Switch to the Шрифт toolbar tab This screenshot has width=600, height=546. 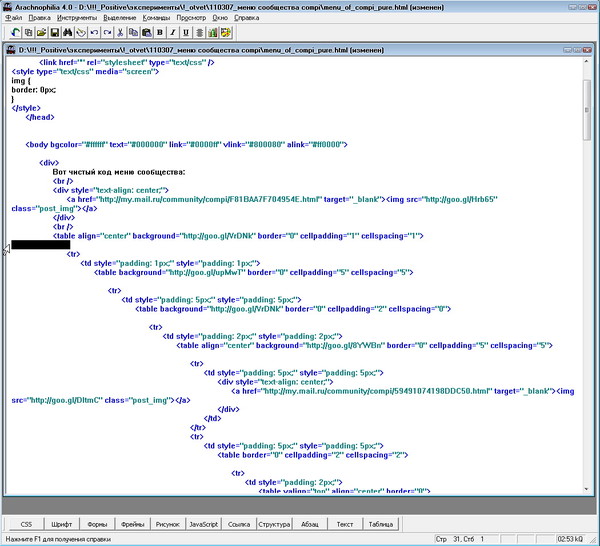pyautogui.click(x=62, y=524)
